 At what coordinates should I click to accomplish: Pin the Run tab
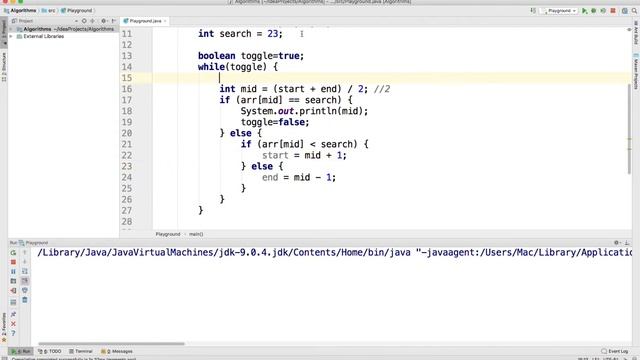tap(13, 314)
